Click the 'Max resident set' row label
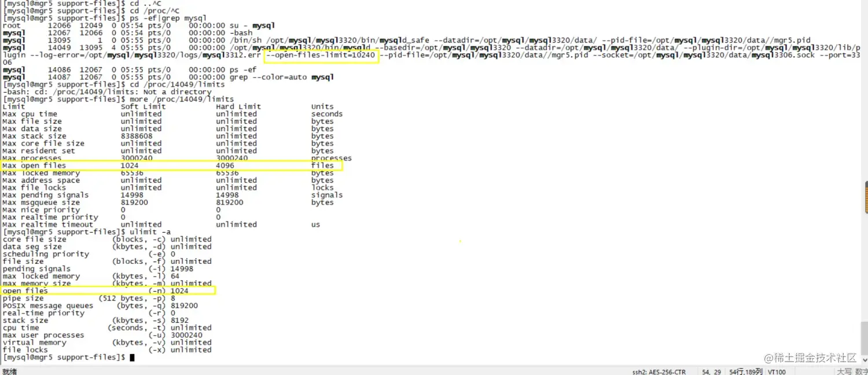 (39, 151)
